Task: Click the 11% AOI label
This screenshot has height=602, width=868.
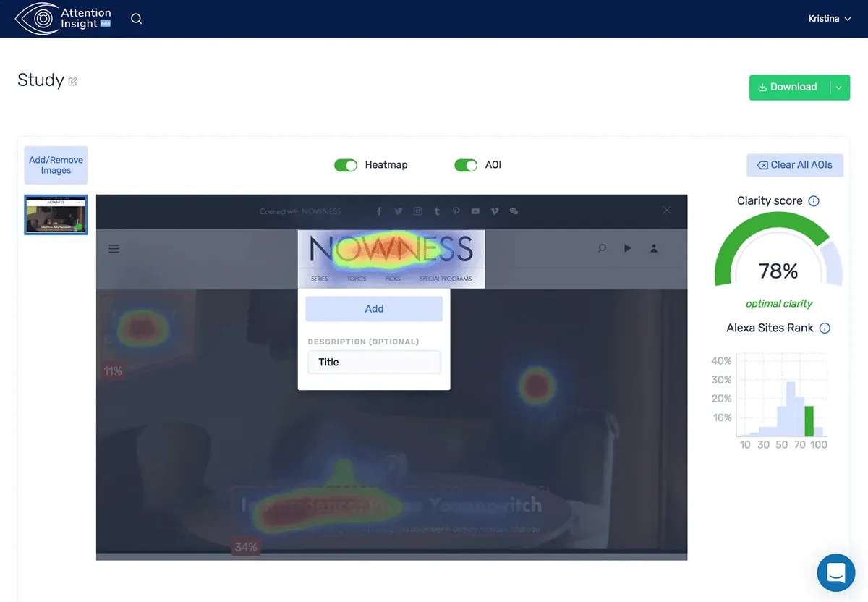Action: click(x=113, y=371)
